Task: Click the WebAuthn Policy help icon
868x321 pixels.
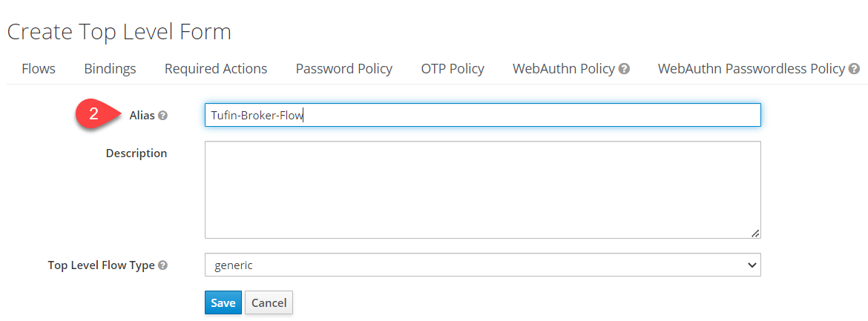Action: pyautogui.click(x=625, y=69)
